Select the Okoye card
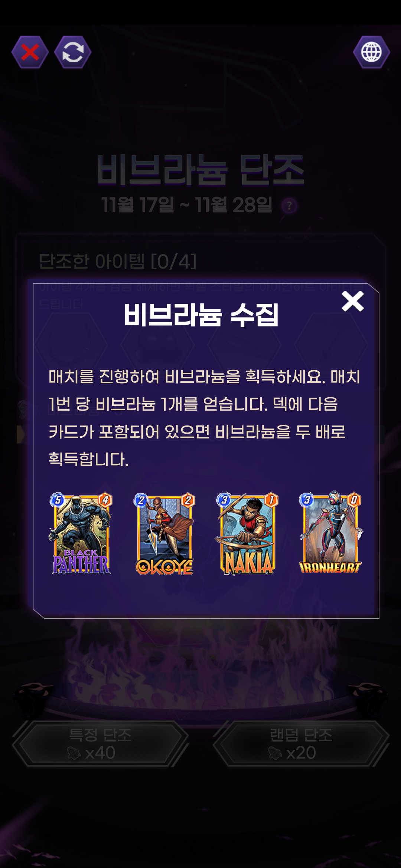The height and width of the screenshot is (868, 401). (164, 534)
